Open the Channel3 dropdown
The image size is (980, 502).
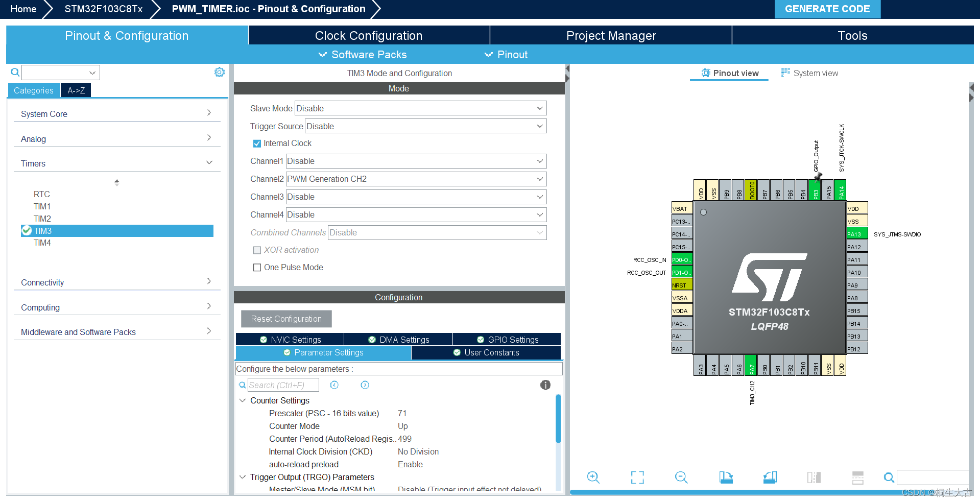[x=416, y=197]
